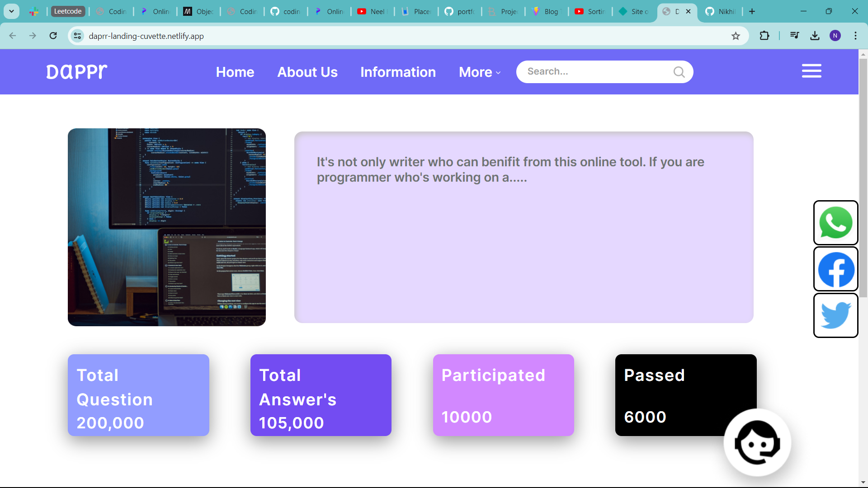
Task: Click the search magnifier icon
Action: pos(679,72)
